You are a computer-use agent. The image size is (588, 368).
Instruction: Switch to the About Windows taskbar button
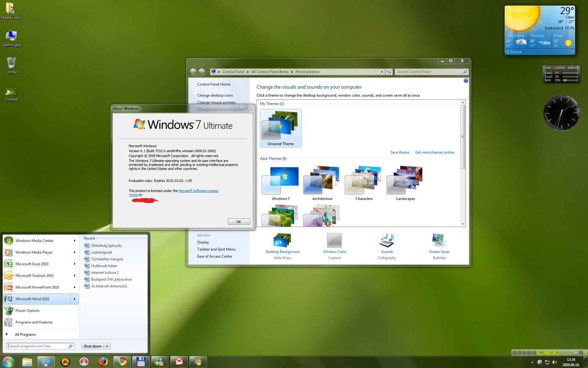pos(198,362)
